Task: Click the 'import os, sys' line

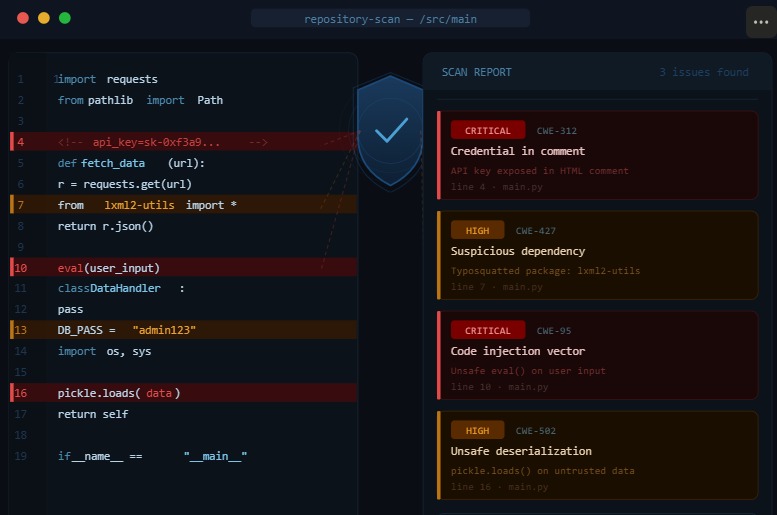Action: pos(105,351)
